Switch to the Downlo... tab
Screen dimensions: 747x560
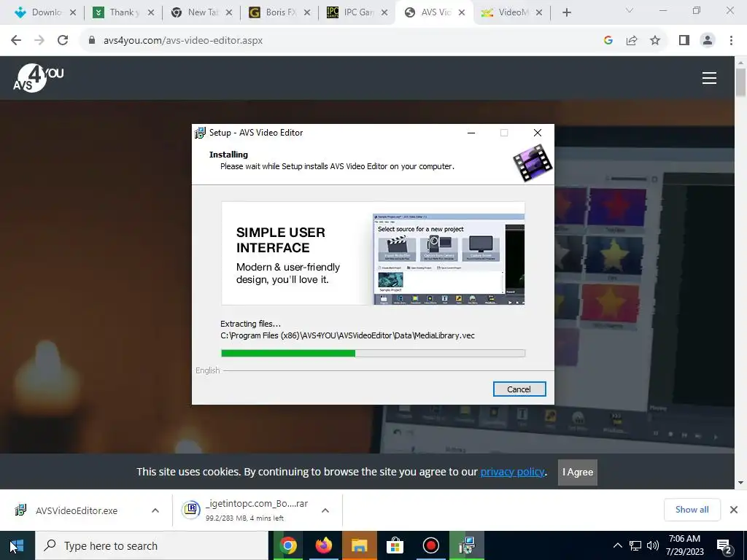click(45, 12)
